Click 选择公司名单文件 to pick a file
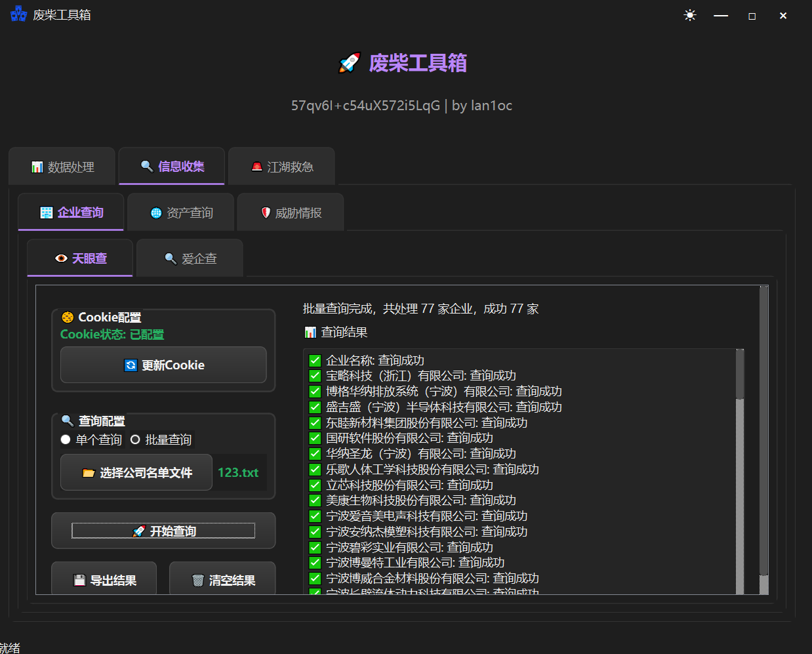The image size is (812, 654). point(137,473)
